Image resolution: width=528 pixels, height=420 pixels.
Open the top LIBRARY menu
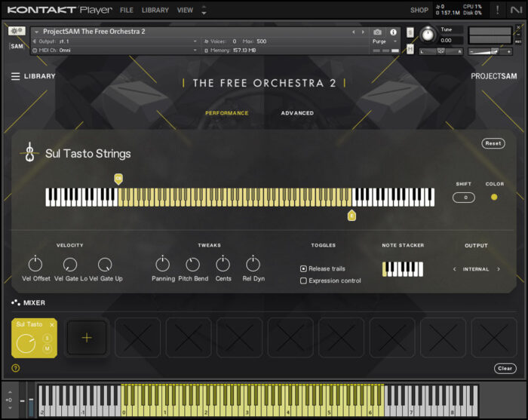[155, 10]
